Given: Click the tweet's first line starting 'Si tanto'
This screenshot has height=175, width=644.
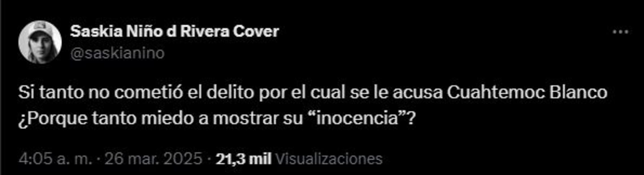Looking at the screenshot, I should pyautogui.click(x=313, y=93).
